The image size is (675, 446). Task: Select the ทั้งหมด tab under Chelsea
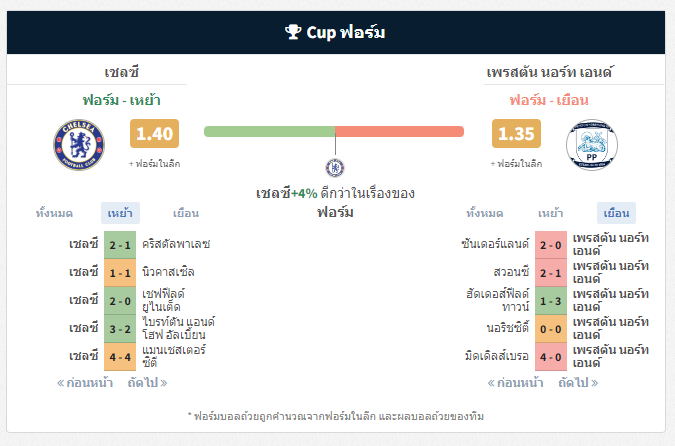54,213
